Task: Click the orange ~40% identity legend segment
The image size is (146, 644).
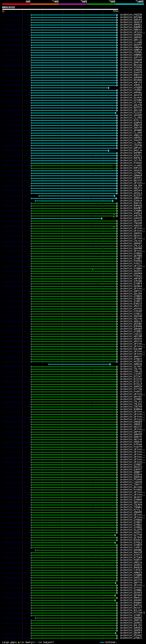Action: pos(45,4)
